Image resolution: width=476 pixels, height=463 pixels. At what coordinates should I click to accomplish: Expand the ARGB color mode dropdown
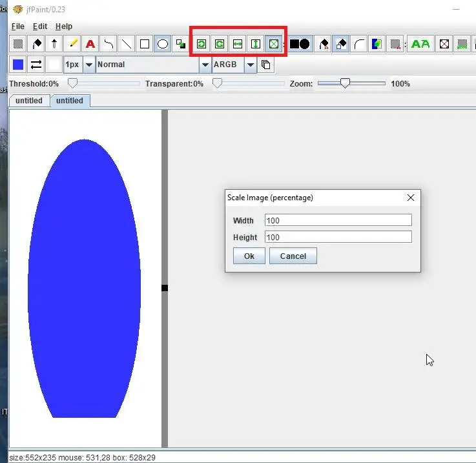(x=250, y=65)
